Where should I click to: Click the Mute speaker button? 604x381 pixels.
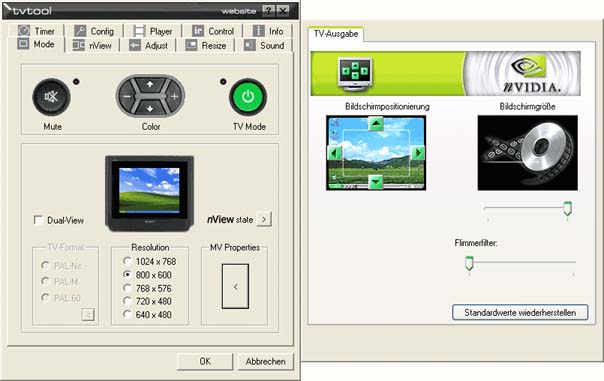(51, 97)
